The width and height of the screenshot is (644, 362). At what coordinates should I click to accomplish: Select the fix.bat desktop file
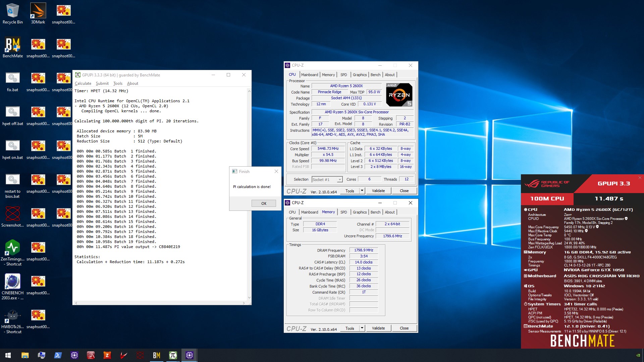[13, 81]
